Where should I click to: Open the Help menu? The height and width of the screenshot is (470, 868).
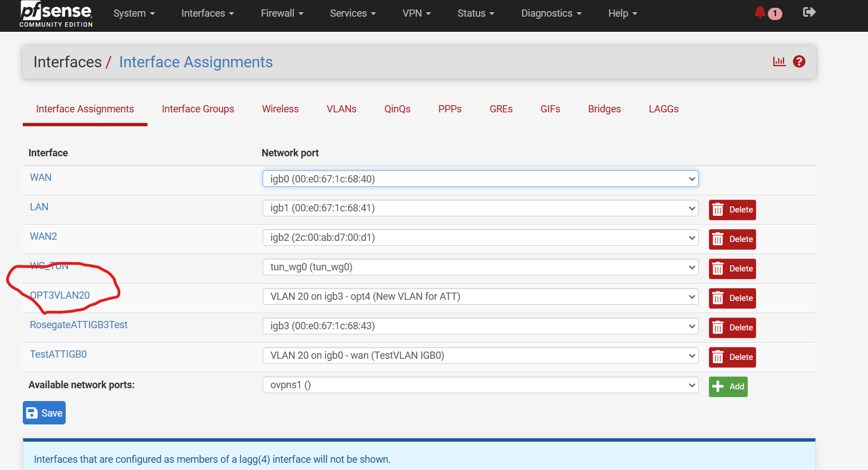623,13
